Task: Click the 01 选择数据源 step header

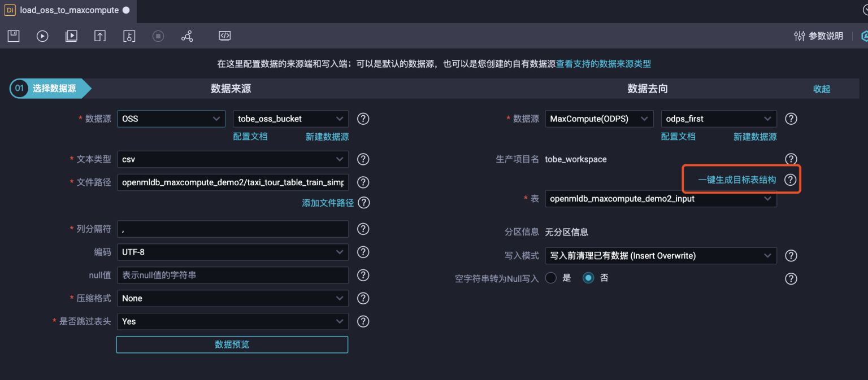Action: 51,89
